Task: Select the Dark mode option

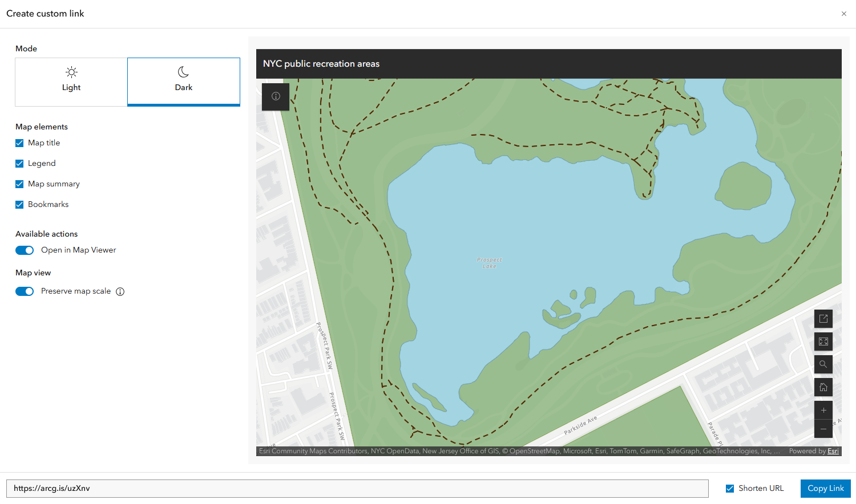Action: 183,82
